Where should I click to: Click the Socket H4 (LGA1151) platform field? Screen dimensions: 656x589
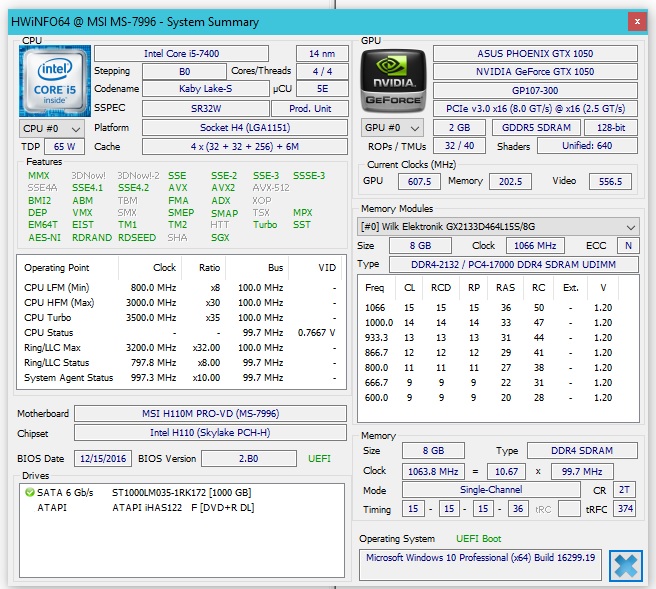coord(245,128)
